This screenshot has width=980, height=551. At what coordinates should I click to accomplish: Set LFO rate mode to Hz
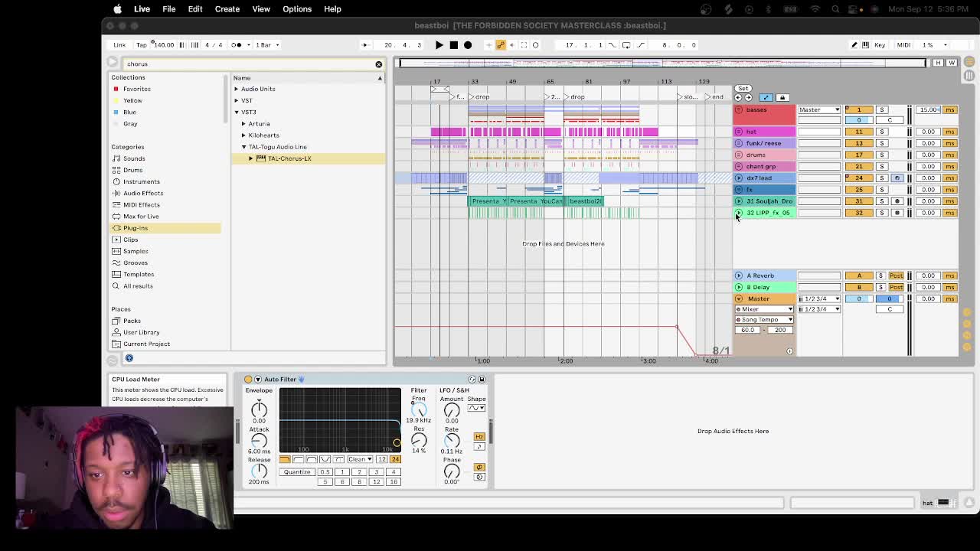[x=479, y=437]
